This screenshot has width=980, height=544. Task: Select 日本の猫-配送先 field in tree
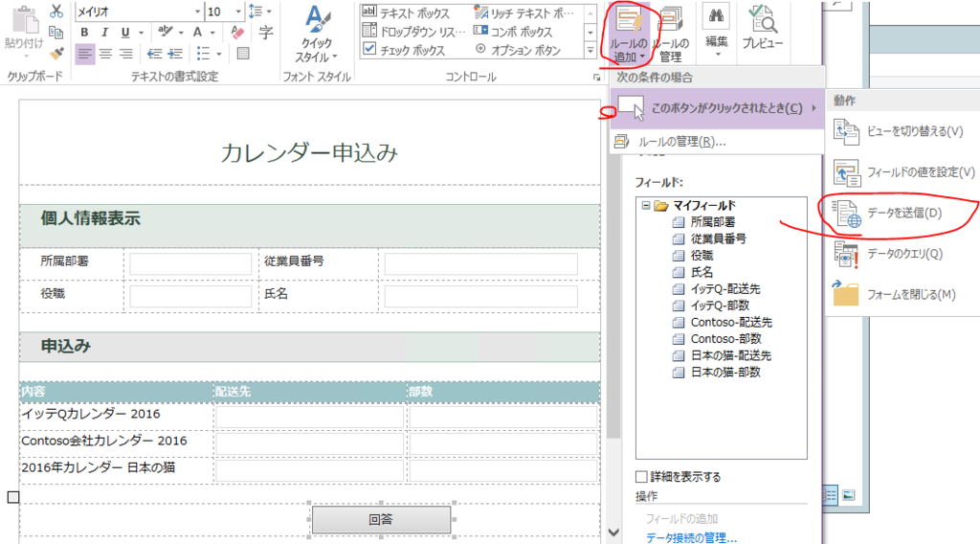click(x=730, y=355)
